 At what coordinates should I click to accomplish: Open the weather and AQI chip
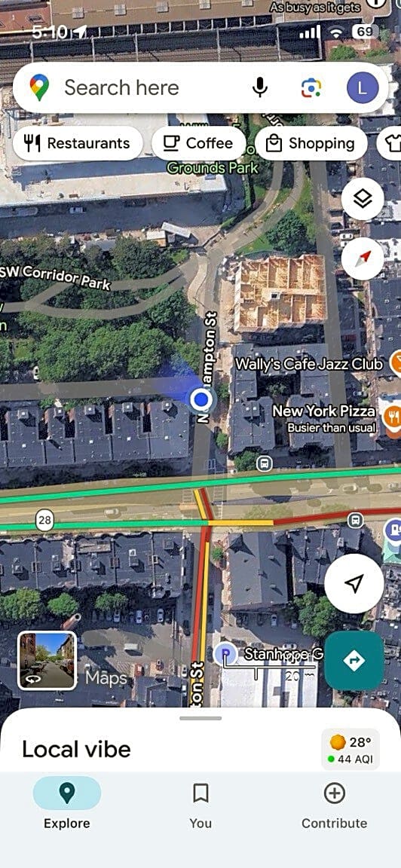(x=350, y=750)
